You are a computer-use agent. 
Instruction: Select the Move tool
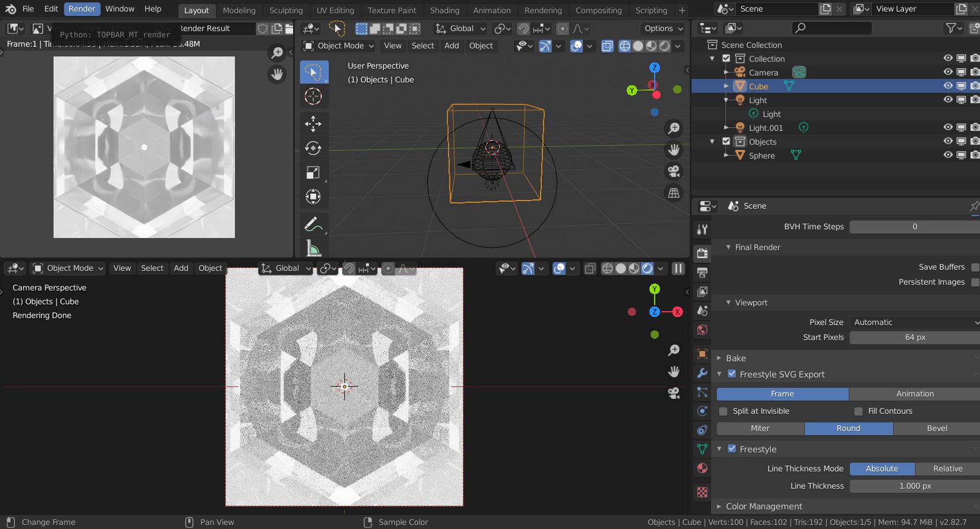pos(313,123)
